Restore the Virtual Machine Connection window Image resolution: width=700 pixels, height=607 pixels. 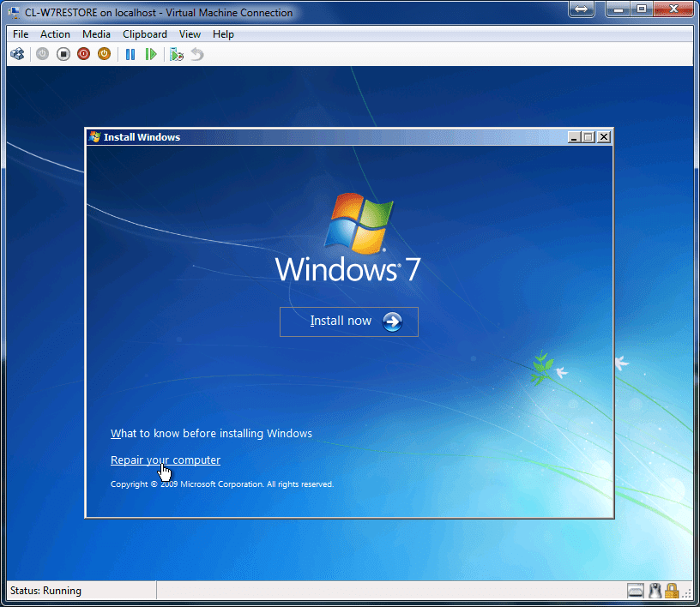click(642, 9)
